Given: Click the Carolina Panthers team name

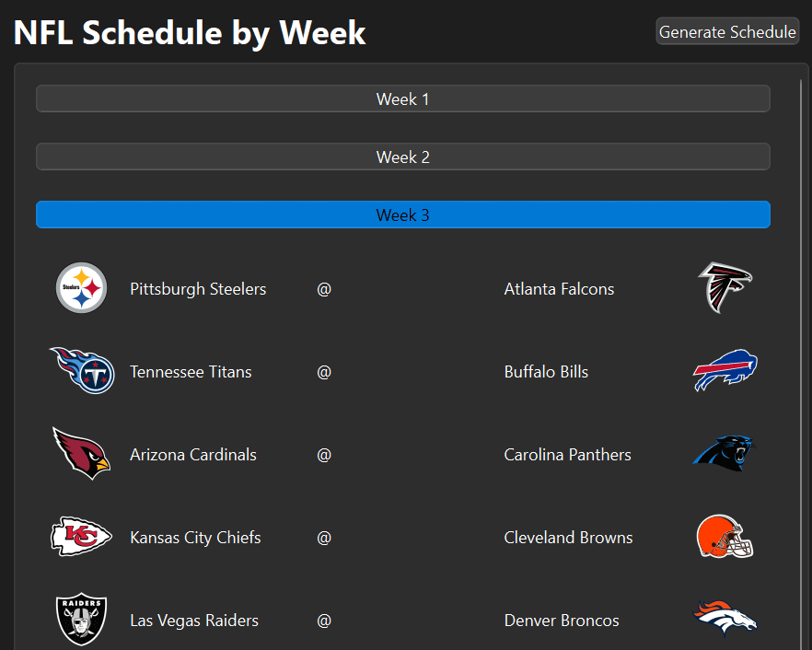Looking at the screenshot, I should [567, 455].
